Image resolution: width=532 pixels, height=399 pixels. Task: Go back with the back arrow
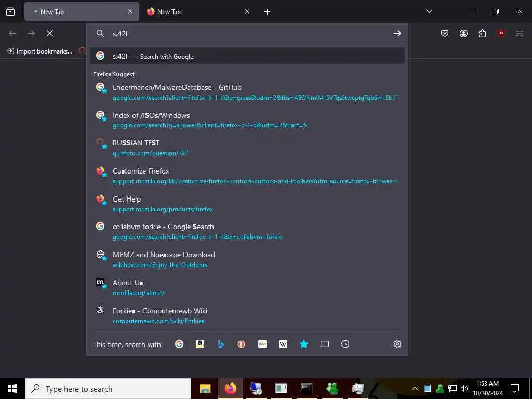(x=12, y=33)
